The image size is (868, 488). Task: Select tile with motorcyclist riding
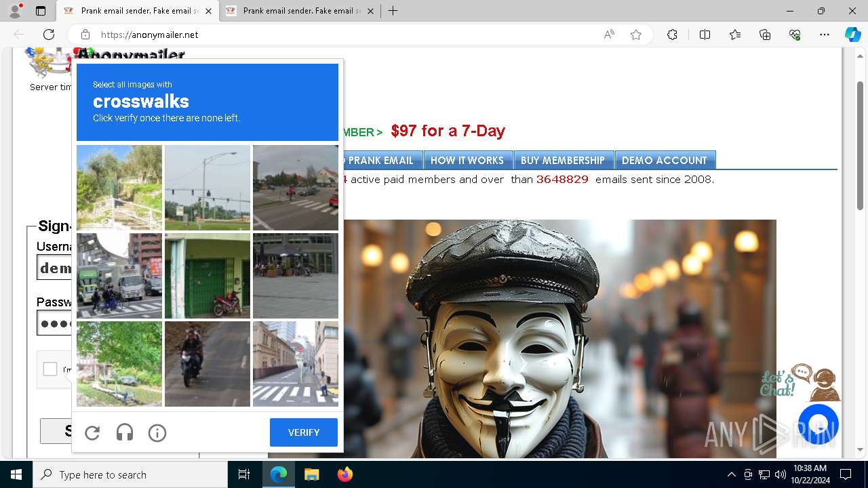(x=208, y=364)
